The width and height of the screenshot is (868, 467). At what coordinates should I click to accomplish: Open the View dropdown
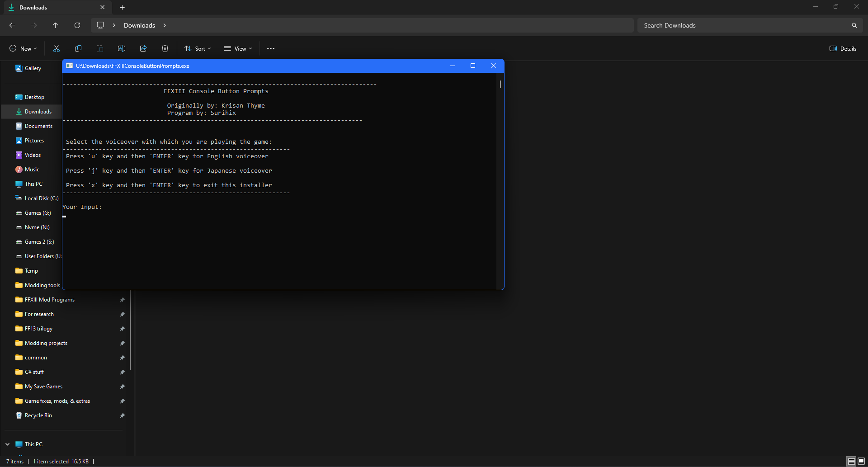point(238,48)
